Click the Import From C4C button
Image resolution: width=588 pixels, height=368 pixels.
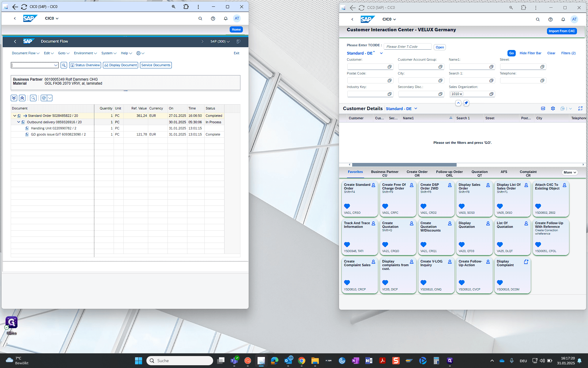pos(562,31)
